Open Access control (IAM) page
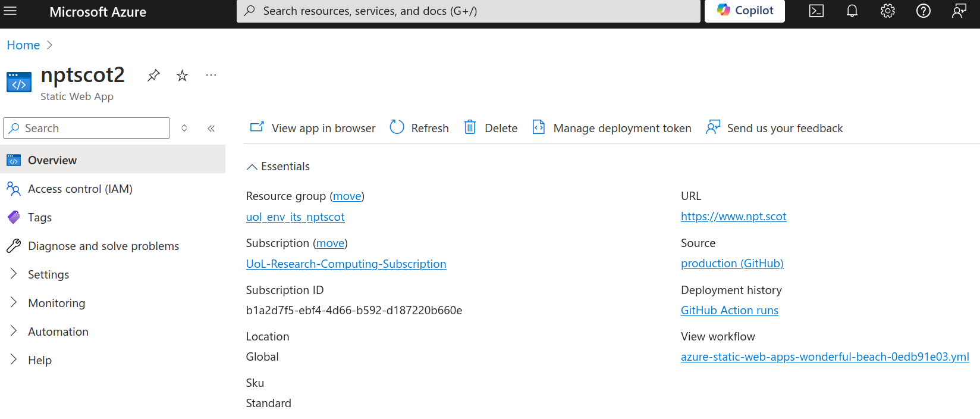 [80, 189]
